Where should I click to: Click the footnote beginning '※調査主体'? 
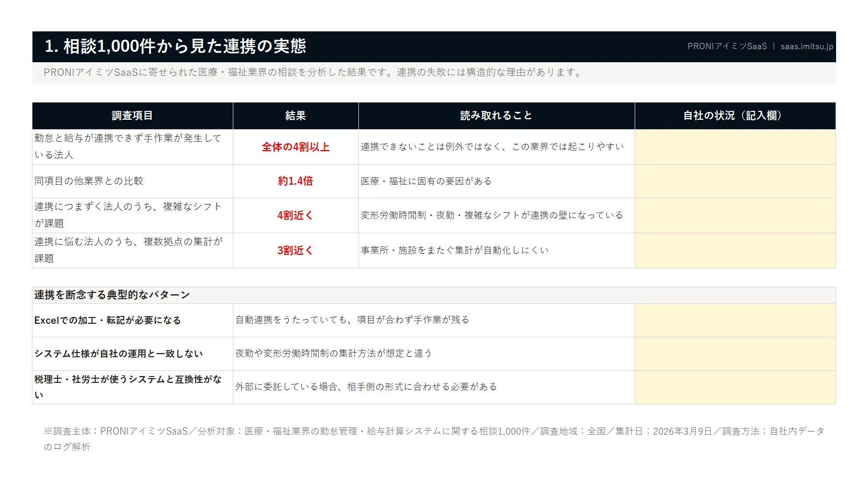click(434, 439)
